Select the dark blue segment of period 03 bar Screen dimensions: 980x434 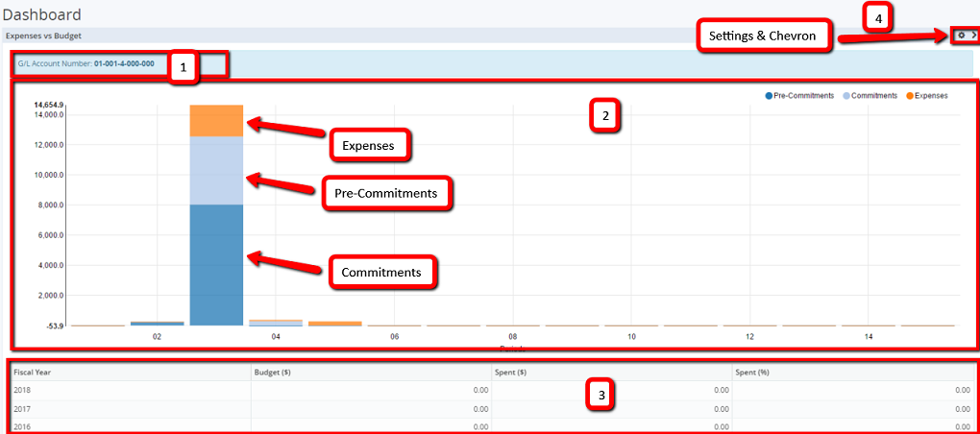(x=216, y=264)
